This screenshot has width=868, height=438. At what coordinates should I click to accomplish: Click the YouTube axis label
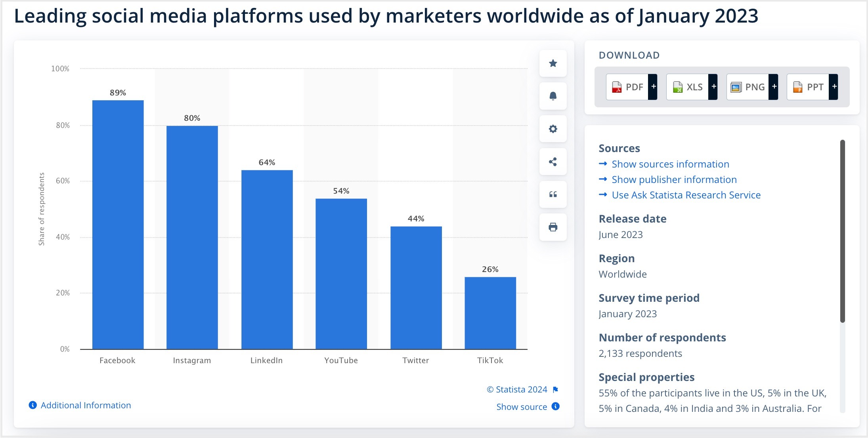point(341,360)
